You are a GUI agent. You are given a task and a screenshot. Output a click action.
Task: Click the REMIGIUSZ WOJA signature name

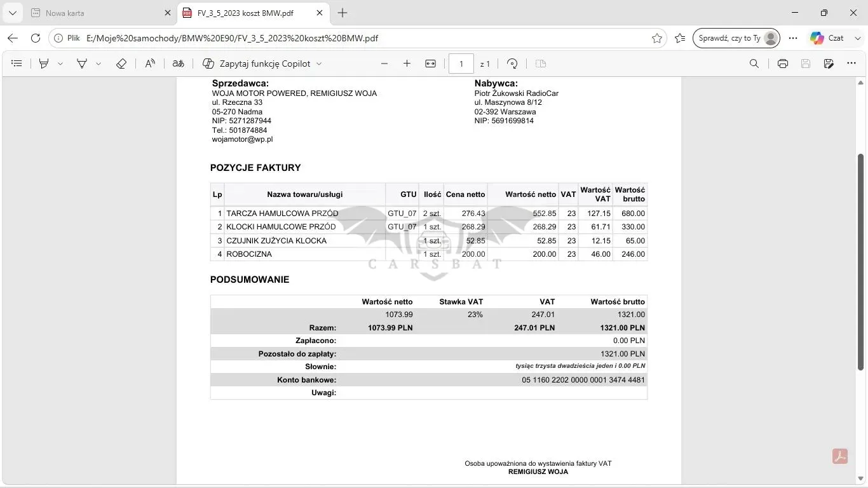point(538,472)
